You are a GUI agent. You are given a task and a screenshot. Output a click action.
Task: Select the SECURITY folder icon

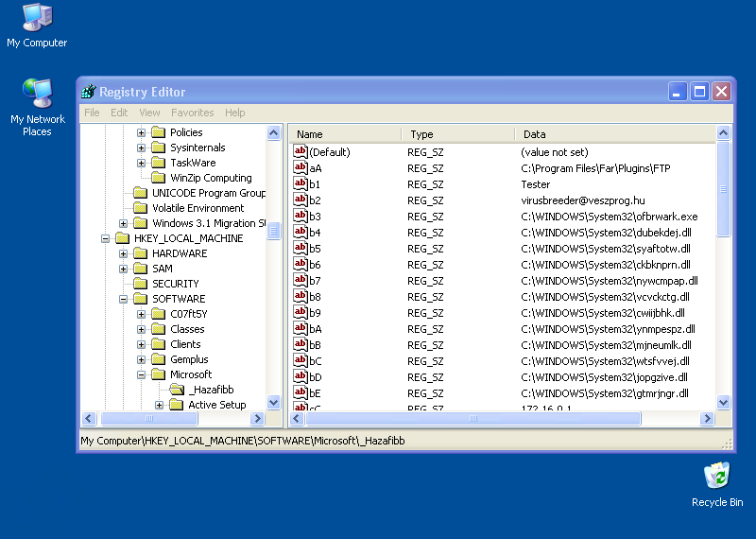click(x=140, y=284)
